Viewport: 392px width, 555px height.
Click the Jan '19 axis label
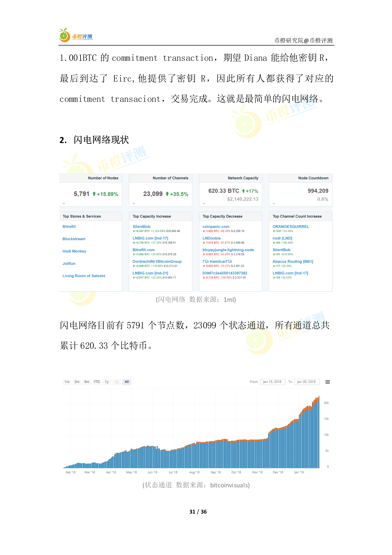click(x=299, y=472)
